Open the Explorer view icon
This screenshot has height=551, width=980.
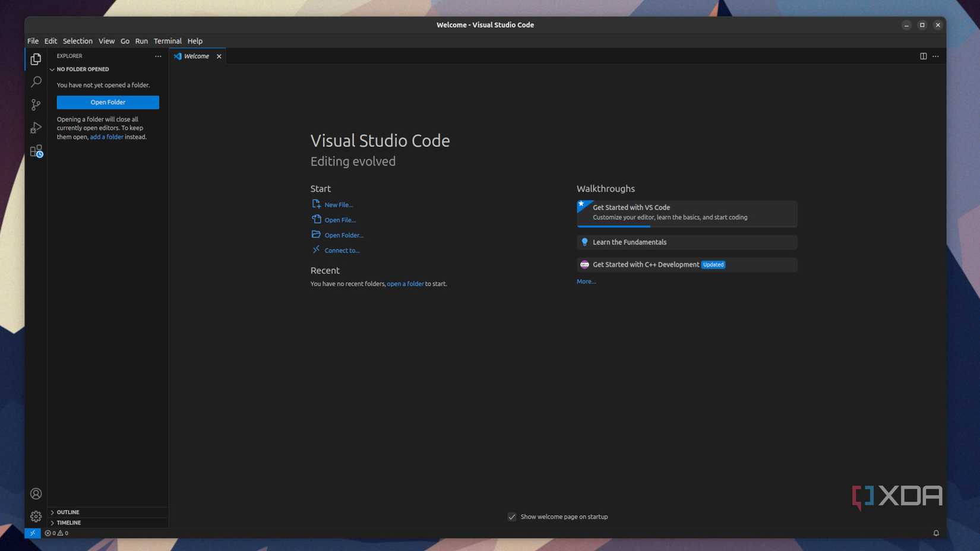click(x=36, y=59)
